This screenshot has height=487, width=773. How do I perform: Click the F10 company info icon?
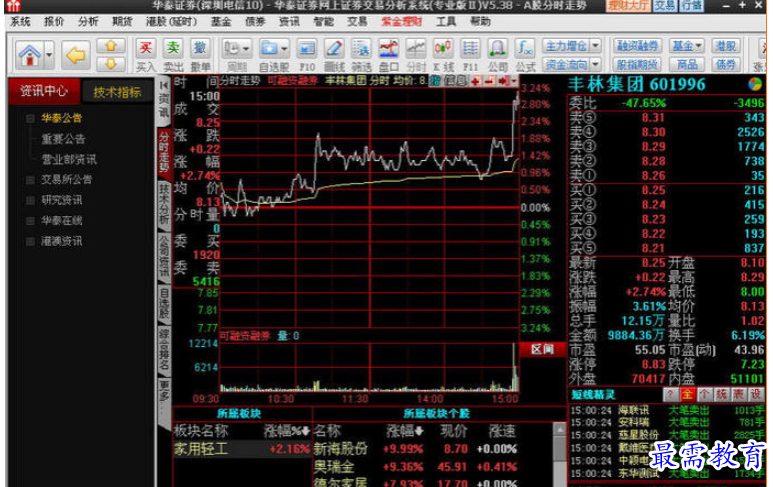[x=307, y=48]
